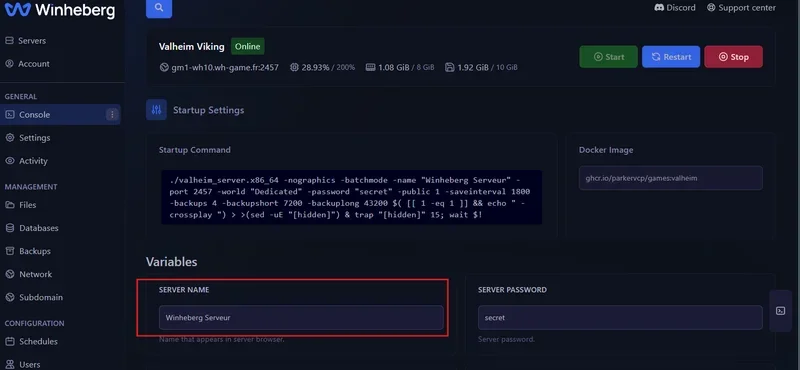Click the Variables heading

pyautogui.click(x=171, y=262)
